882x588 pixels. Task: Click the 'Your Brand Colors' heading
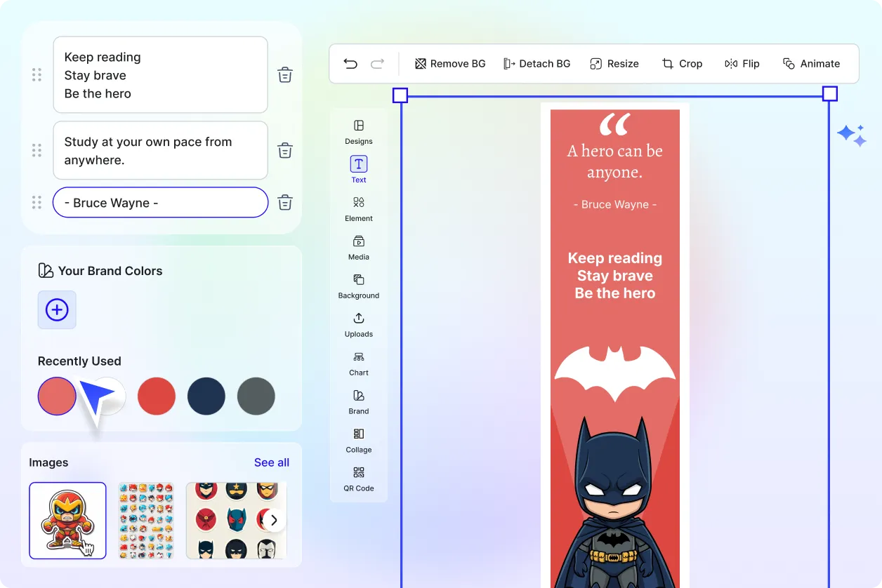[x=110, y=271]
